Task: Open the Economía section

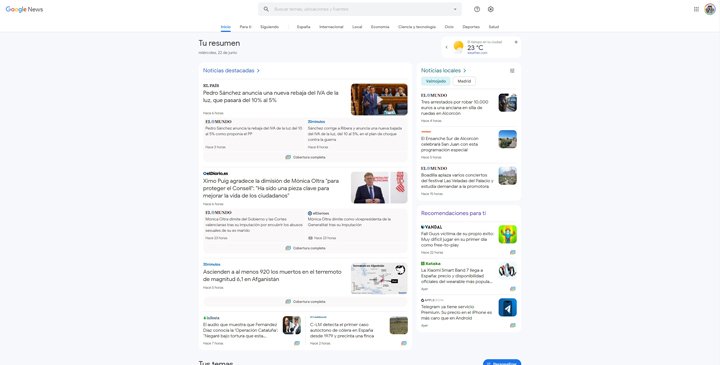Action: (380, 27)
